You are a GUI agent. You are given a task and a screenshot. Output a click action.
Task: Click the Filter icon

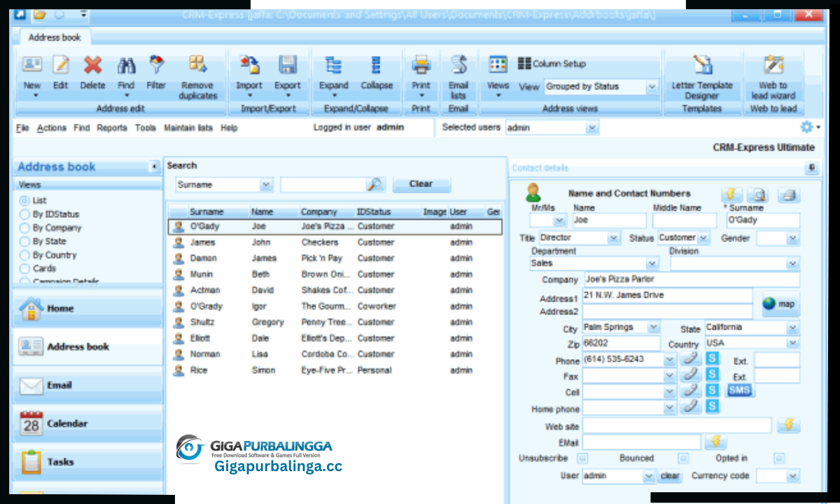pos(156,66)
